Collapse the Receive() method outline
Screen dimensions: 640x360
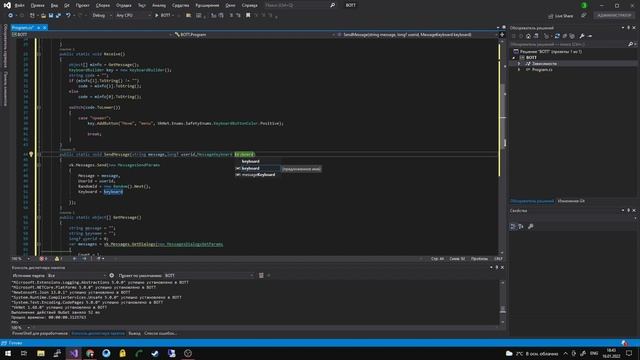click(x=39, y=54)
